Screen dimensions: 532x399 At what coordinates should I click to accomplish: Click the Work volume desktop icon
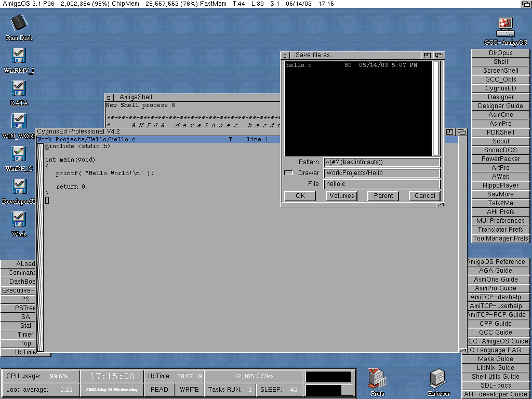[x=19, y=219]
